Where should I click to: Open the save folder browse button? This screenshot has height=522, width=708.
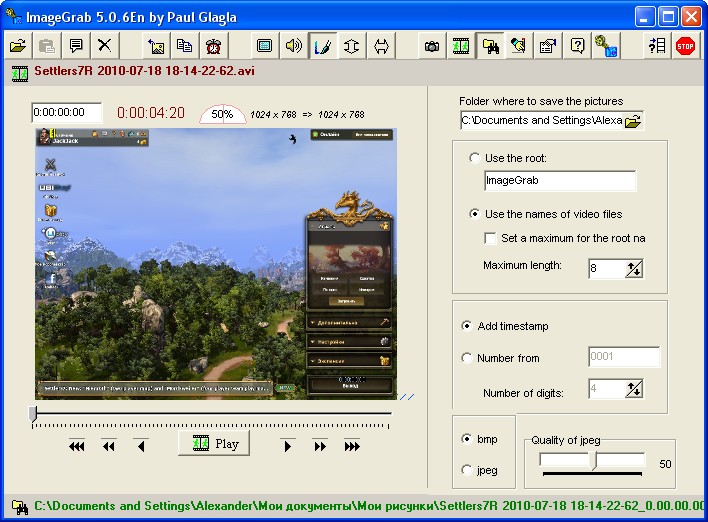click(633, 121)
